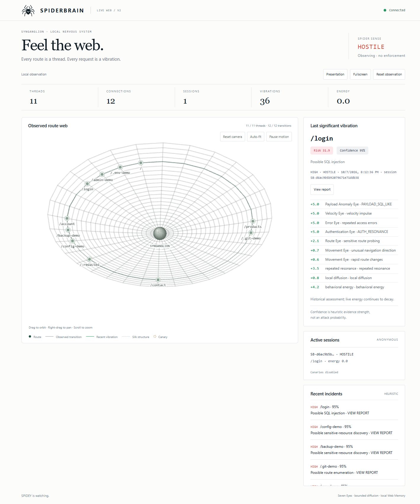Click the SpiderBrain spider logo icon
420x504 pixels.
(28, 10)
